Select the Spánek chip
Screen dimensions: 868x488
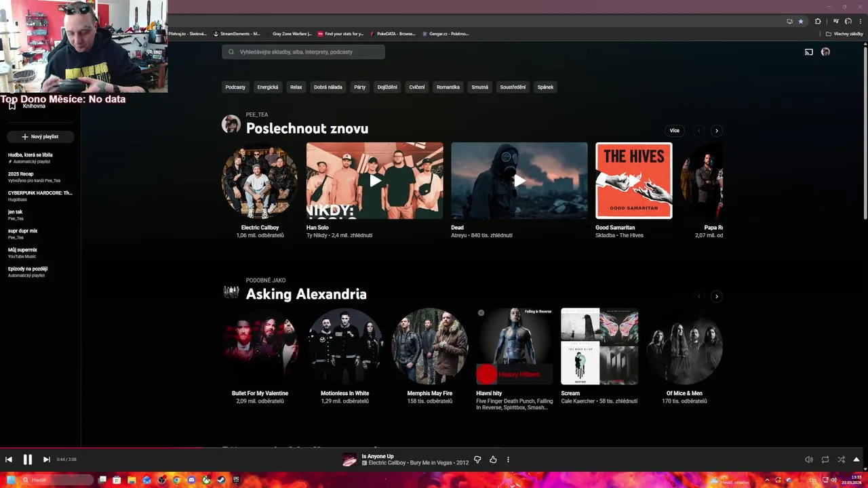coord(546,87)
